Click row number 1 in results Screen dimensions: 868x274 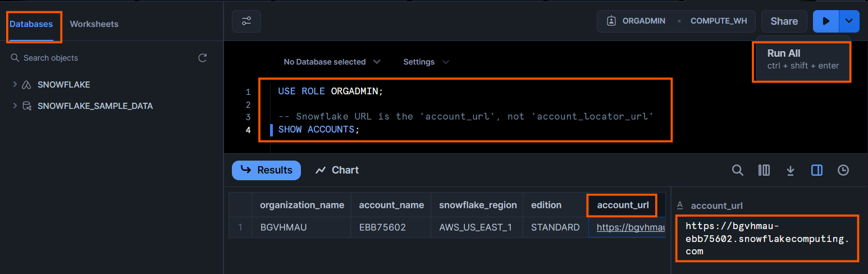[x=240, y=227]
